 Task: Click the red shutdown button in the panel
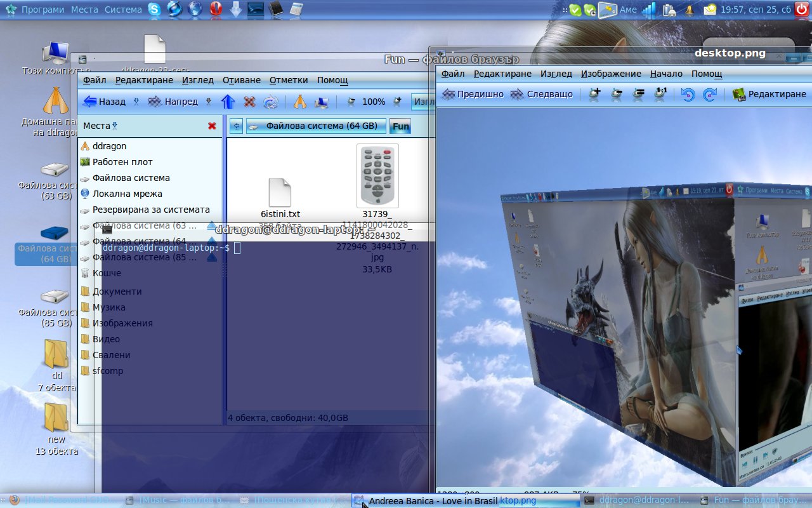[x=802, y=10]
